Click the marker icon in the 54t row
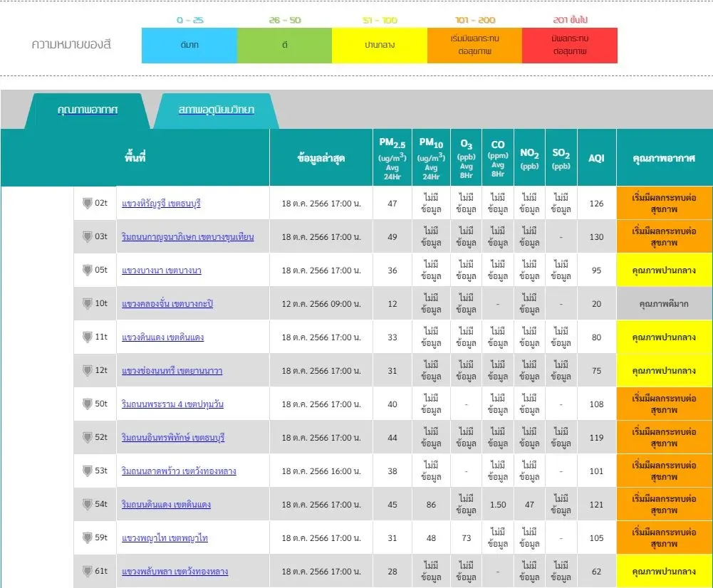Viewport: 713px width, 588px height. pos(88,504)
